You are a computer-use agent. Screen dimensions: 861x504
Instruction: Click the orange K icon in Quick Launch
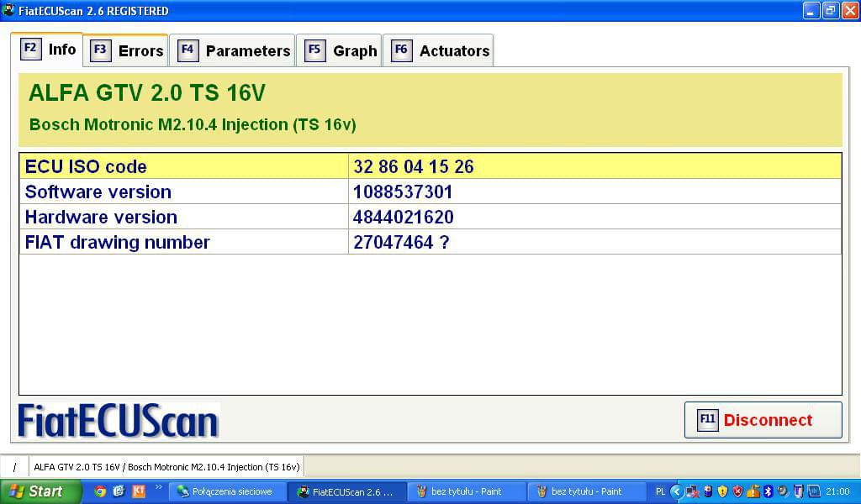pos(139,491)
